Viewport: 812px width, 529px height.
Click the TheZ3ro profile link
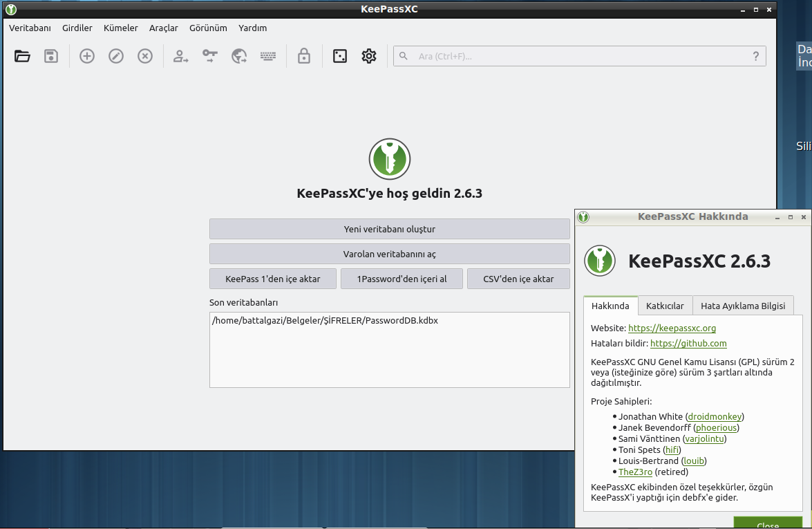pyautogui.click(x=635, y=472)
